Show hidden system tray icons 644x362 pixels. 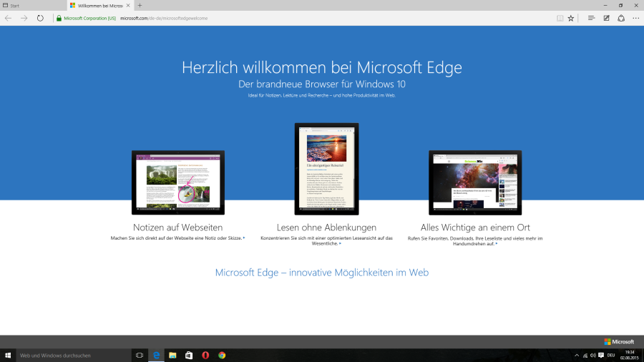577,356
